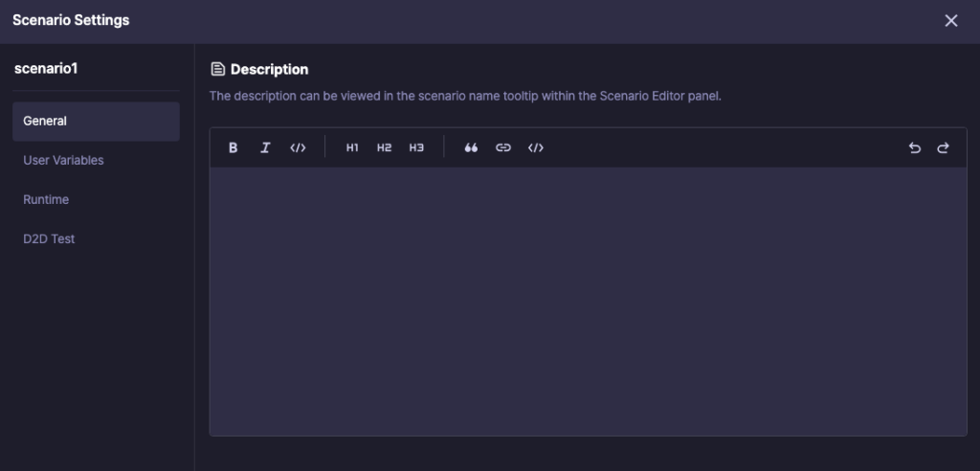980x471 pixels.
Task: Open the User Variables section
Action: click(x=63, y=161)
